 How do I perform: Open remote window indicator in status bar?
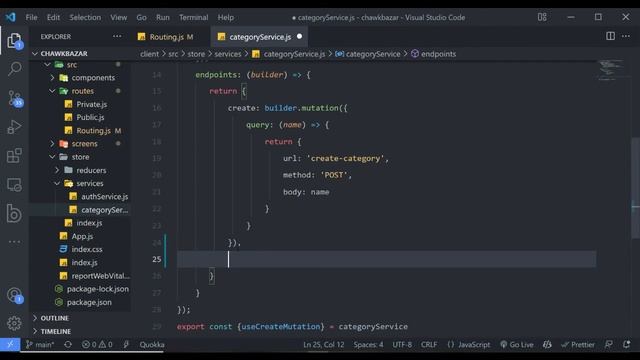tap(10, 344)
